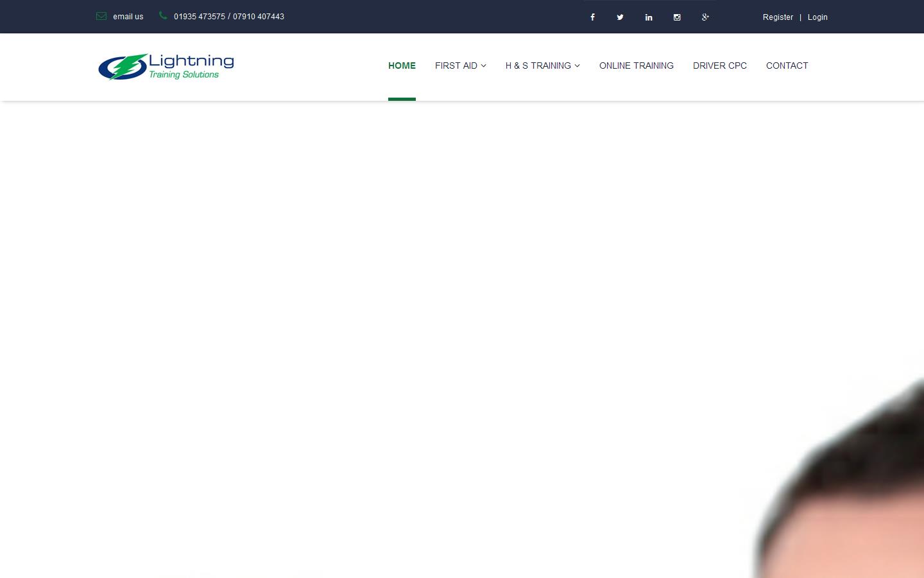The width and height of the screenshot is (924, 578).
Task: Open the Twitter icon in the header
Action: (x=620, y=17)
